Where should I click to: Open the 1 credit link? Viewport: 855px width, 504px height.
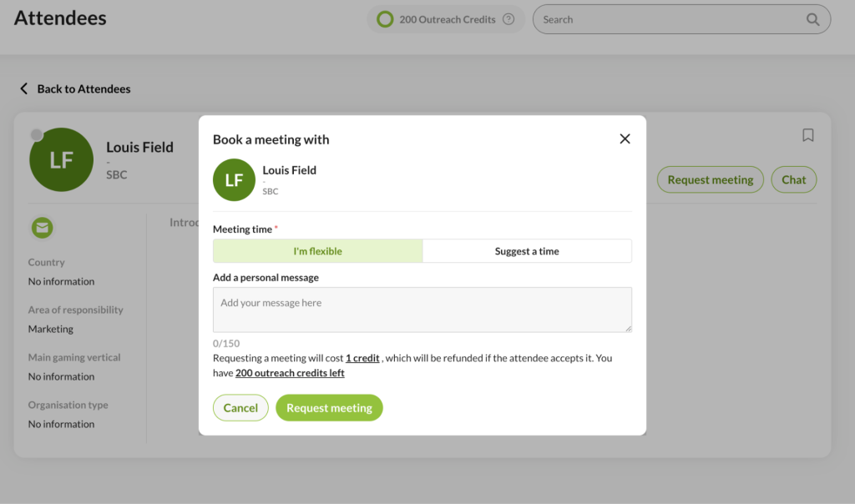point(362,358)
